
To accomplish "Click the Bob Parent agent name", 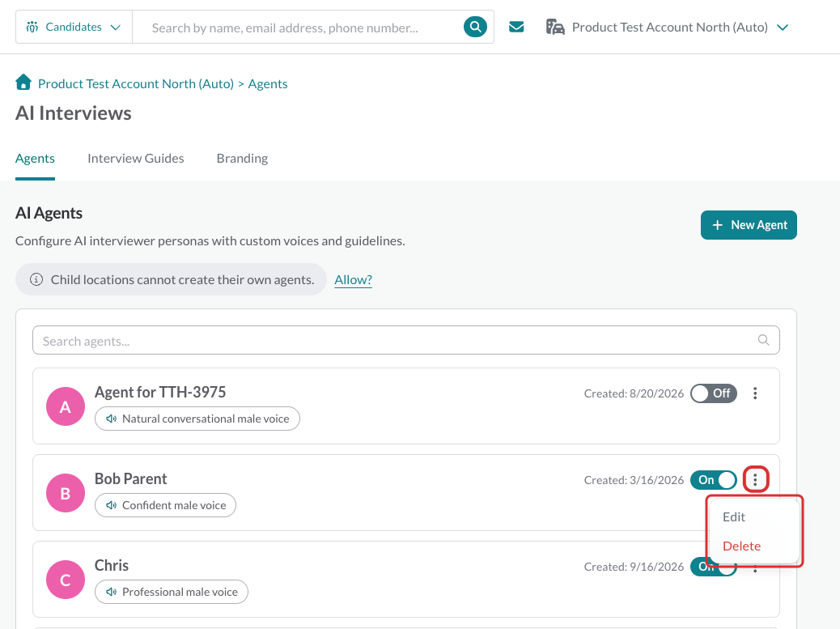I will tap(131, 479).
